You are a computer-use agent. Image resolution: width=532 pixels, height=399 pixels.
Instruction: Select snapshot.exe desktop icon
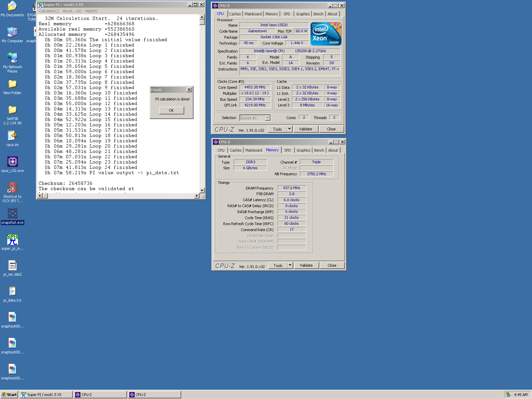coord(12,216)
